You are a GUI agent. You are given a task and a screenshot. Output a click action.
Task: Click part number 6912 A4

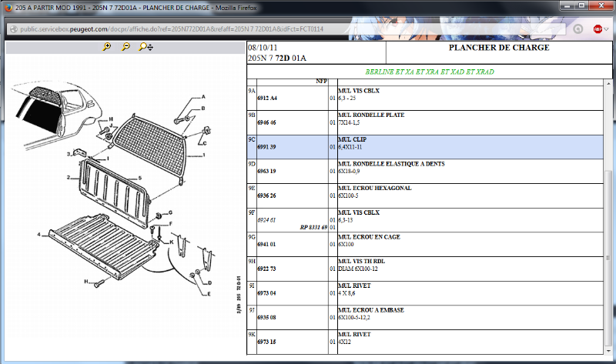tap(267, 99)
